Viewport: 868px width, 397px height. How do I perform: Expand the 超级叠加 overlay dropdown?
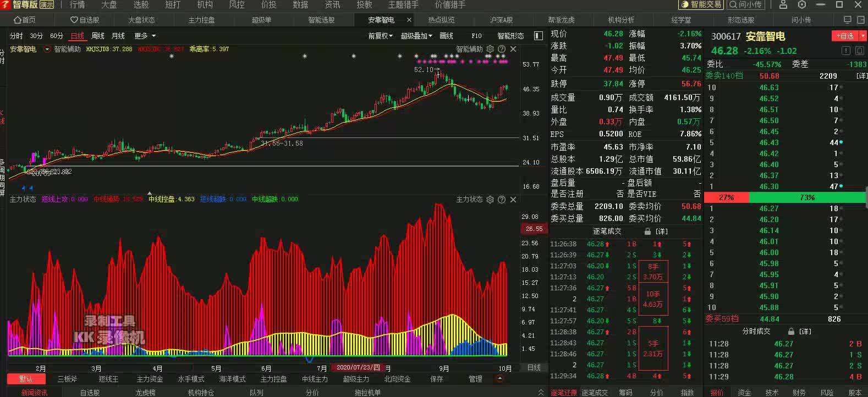click(x=416, y=36)
